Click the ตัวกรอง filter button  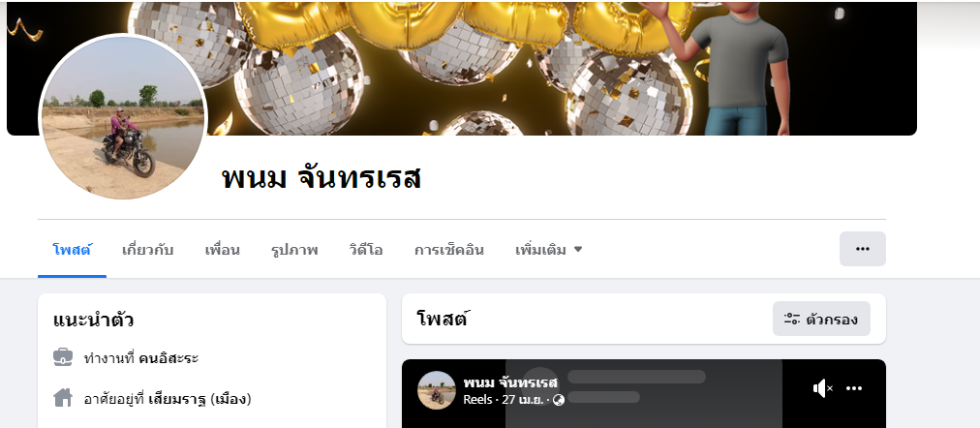point(821,319)
